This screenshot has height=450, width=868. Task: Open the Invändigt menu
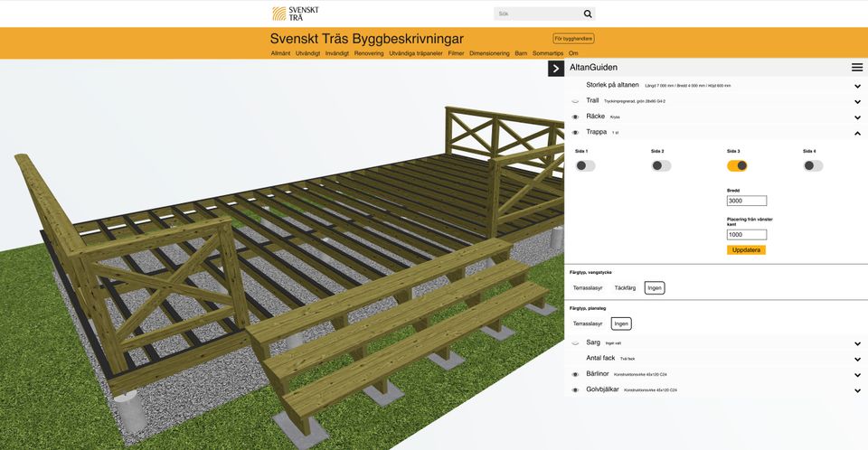tap(337, 53)
